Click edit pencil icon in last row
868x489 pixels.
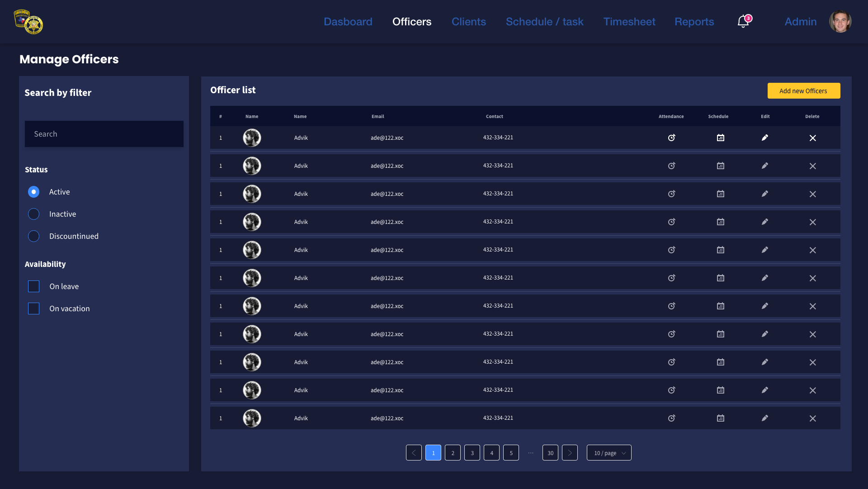tap(764, 418)
